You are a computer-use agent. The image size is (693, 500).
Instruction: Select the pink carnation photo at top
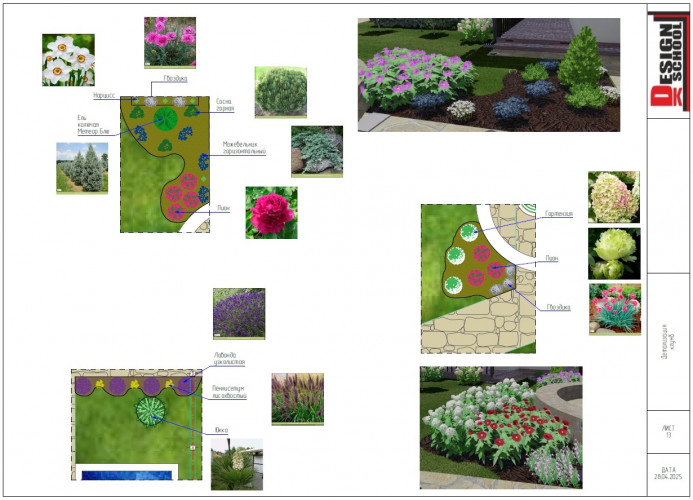(169, 41)
